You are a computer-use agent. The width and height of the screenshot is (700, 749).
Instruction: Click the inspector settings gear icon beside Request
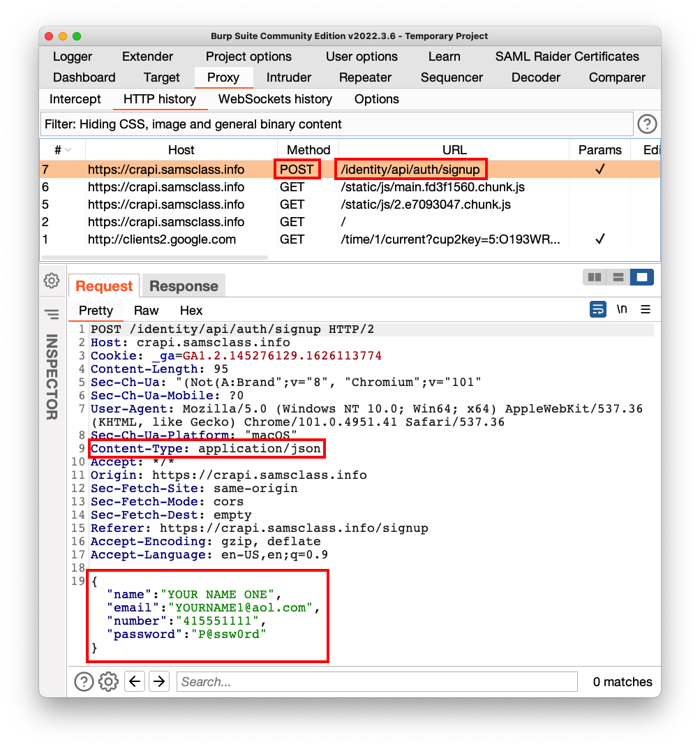click(52, 281)
